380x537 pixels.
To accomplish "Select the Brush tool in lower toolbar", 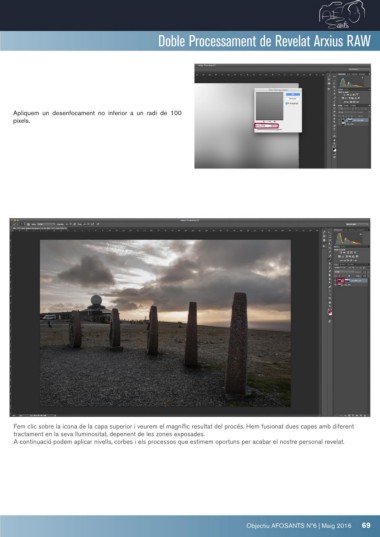I will click(330, 259).
